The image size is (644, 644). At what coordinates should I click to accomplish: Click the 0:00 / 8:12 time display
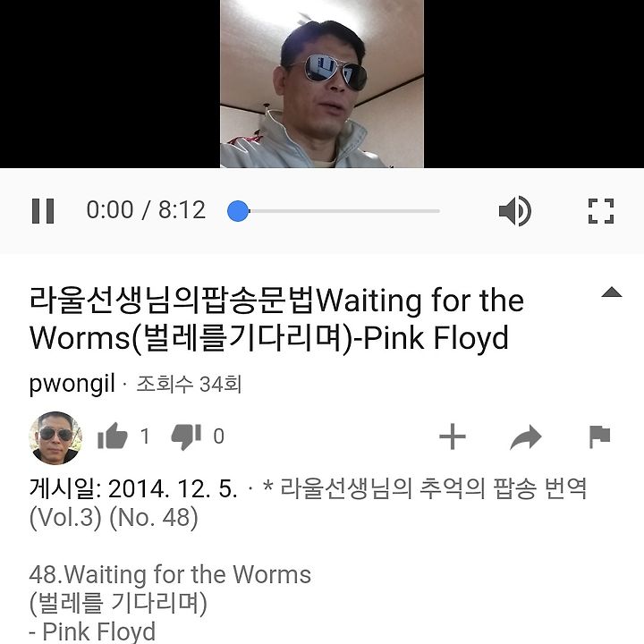click(x=146, y=210)
